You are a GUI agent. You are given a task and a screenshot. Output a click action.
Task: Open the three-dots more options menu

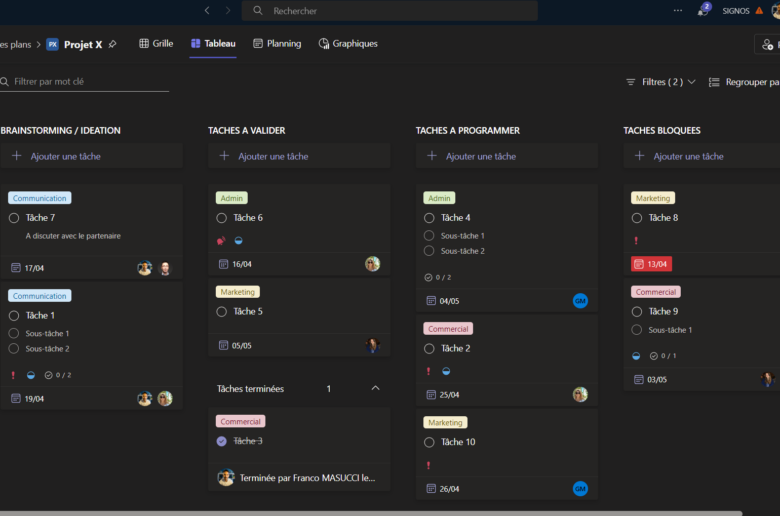click(678, 11)
